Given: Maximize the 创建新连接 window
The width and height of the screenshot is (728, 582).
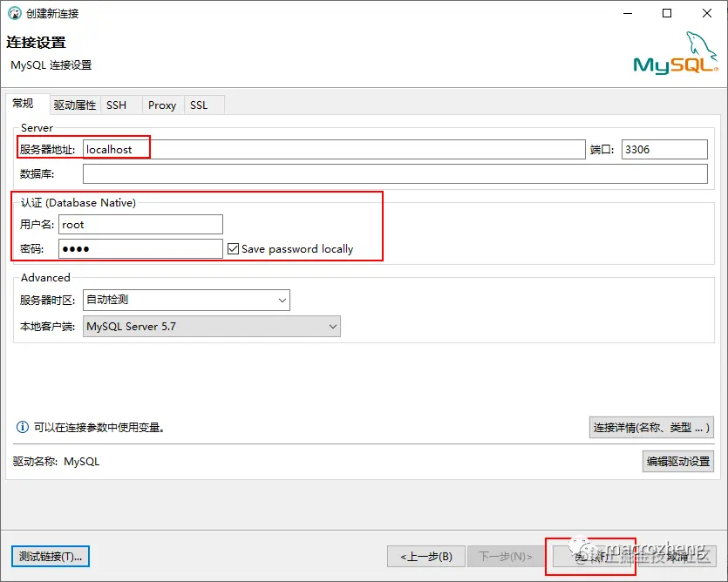Looking at the screenshot, I should click(x=667, y=13).
